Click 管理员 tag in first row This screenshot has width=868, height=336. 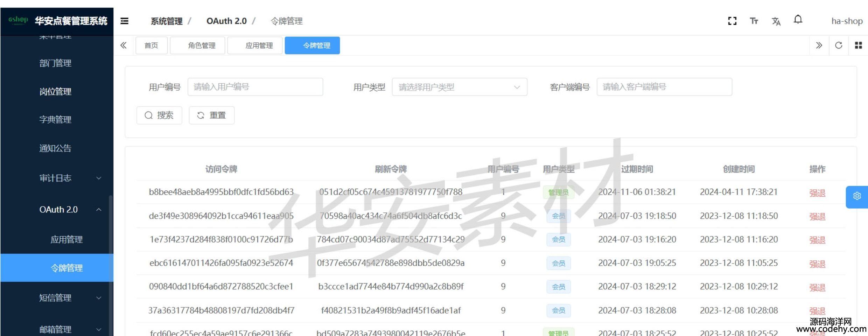click(558, 192)
